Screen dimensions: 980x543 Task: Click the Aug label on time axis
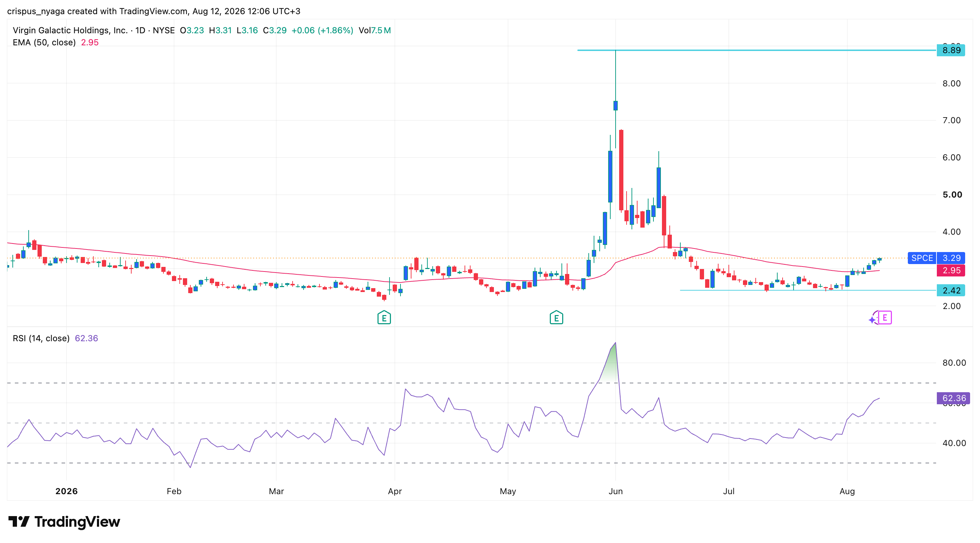847,491
